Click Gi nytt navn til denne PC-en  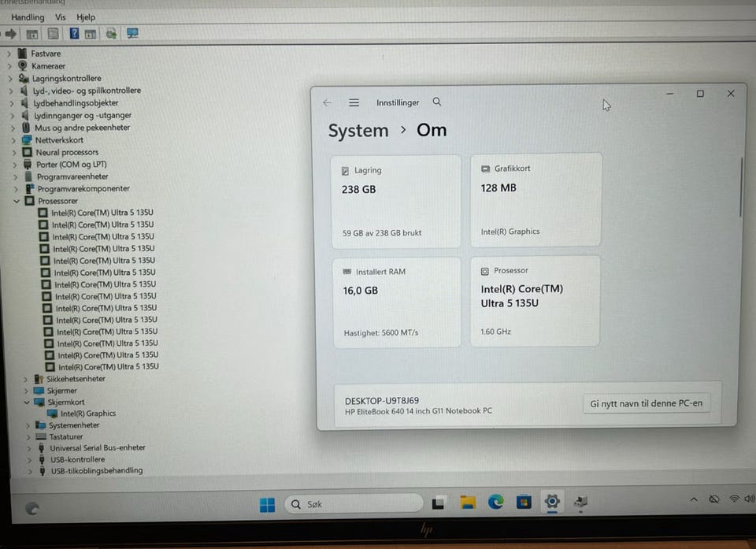coord(646,404)
